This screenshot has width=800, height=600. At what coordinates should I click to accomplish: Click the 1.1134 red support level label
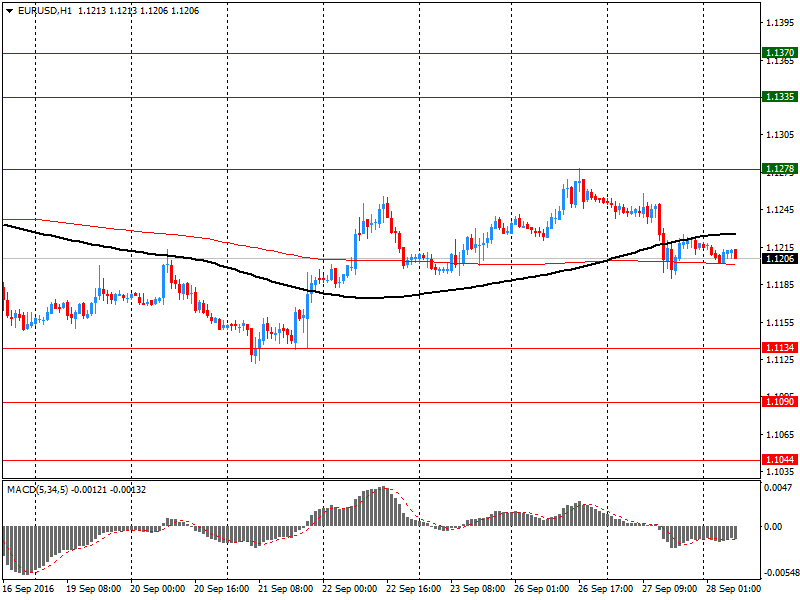pyautogui.click(x=779, y=347)
